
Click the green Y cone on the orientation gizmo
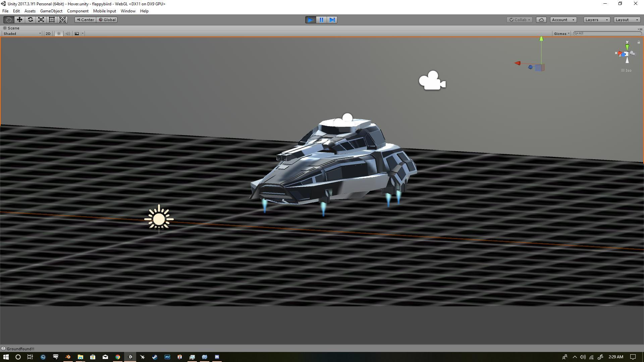pos(627,47)
